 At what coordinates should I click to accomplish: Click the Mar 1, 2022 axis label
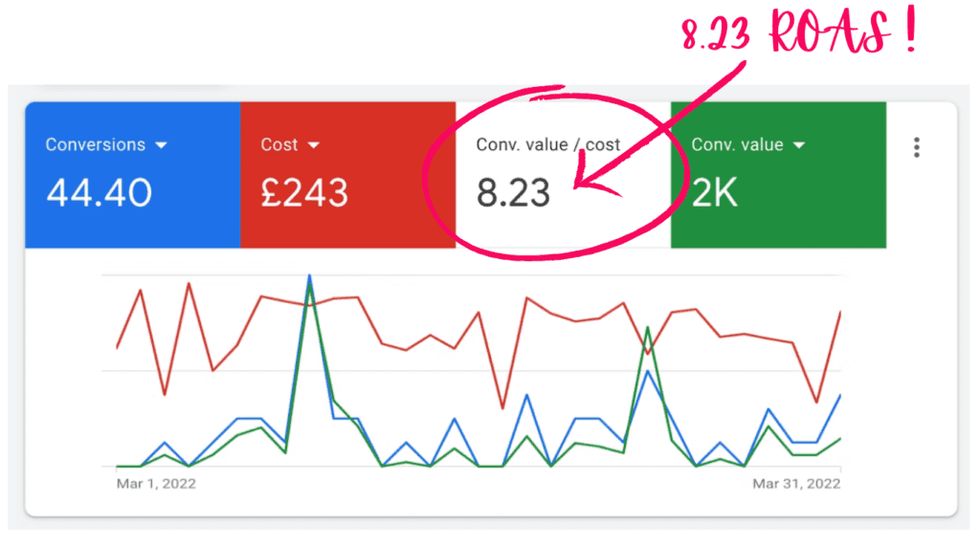(x=156, y=483)
